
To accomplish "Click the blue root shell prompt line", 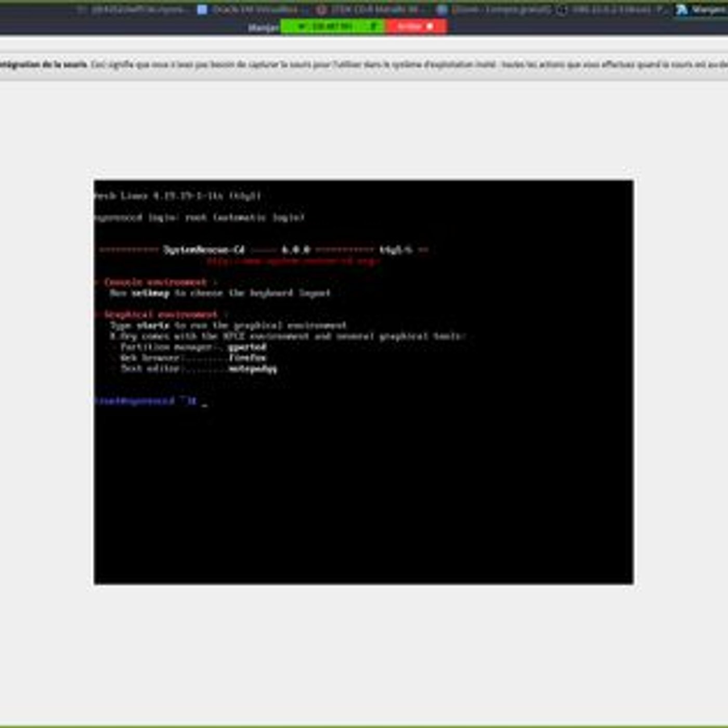I will click(x=146, y=401).
